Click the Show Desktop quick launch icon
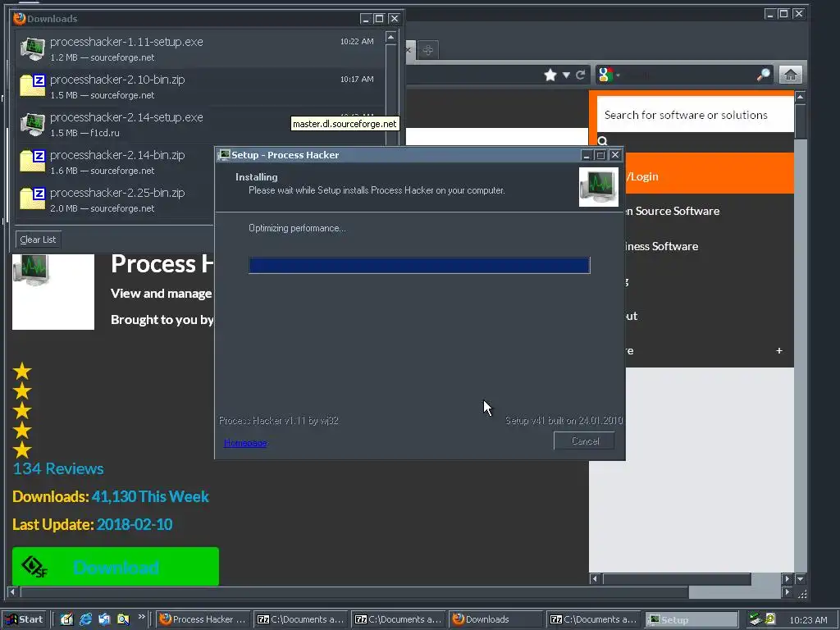Image resolution: width=840 pixels, height=630 pixels. coord(66,619)
